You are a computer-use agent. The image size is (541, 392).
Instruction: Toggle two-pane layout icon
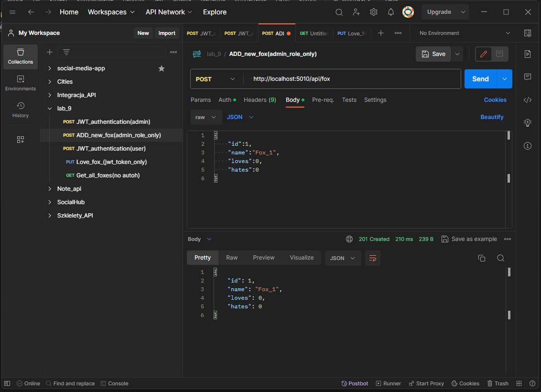point(519,383)
